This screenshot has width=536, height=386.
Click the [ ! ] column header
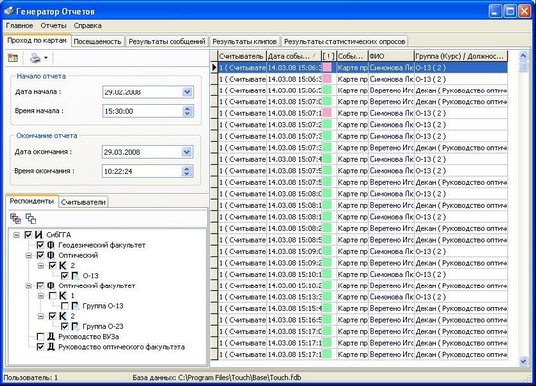coord(329,56)
